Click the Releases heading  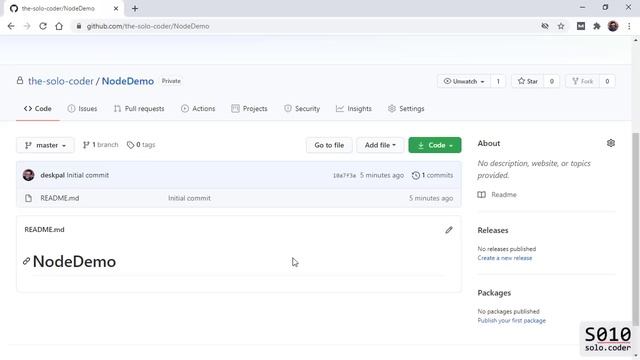click(x=493, y=230)
